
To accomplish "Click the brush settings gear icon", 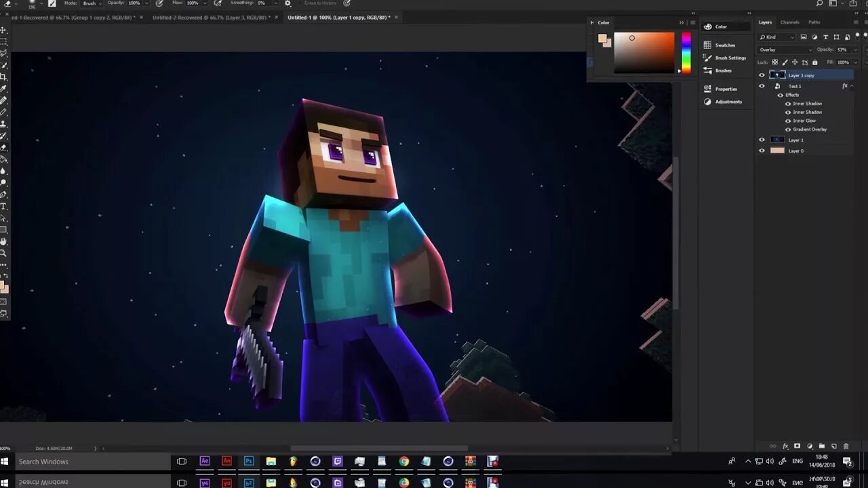I will pyautogui.click(x=288, y=3).
